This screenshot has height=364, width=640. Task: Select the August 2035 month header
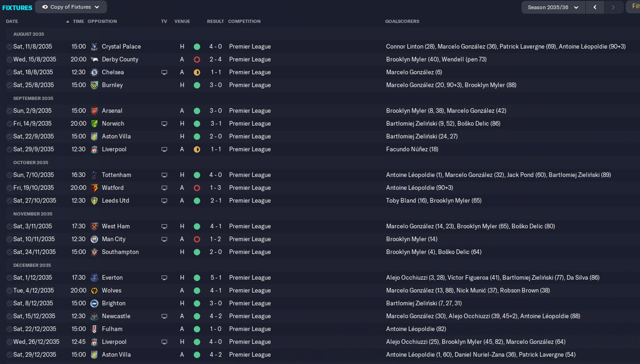click(x=28, y=34)
